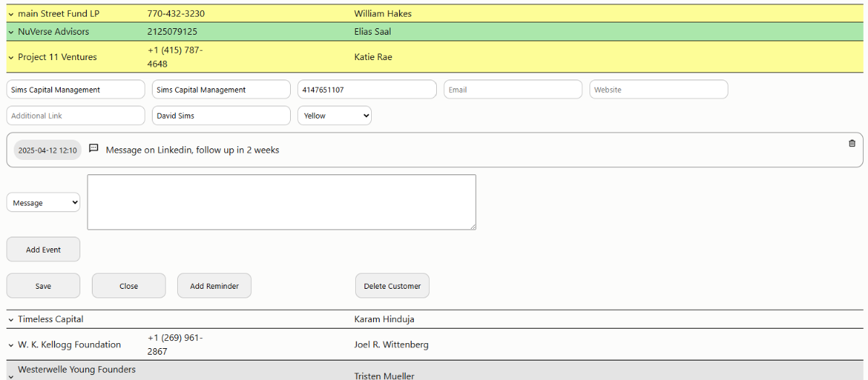
Task: Select the text 'Message on Linkedin, follow up in 2 weeks'
Action: (x=192, y=150)
